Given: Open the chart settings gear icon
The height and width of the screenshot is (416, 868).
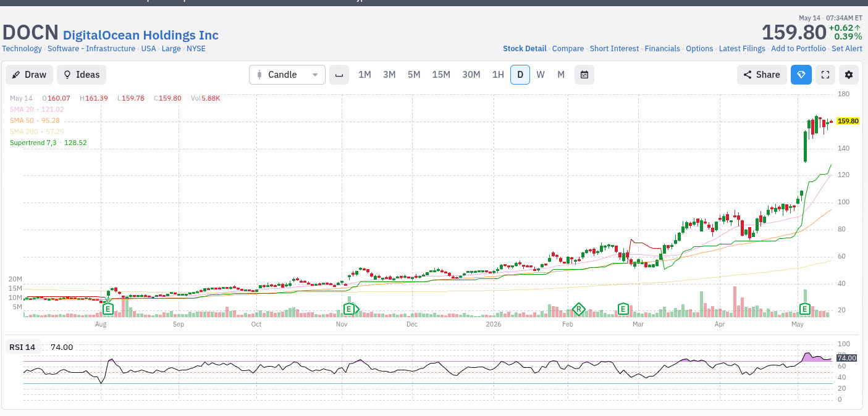Looking at the screenshot, I should [849, 75].
